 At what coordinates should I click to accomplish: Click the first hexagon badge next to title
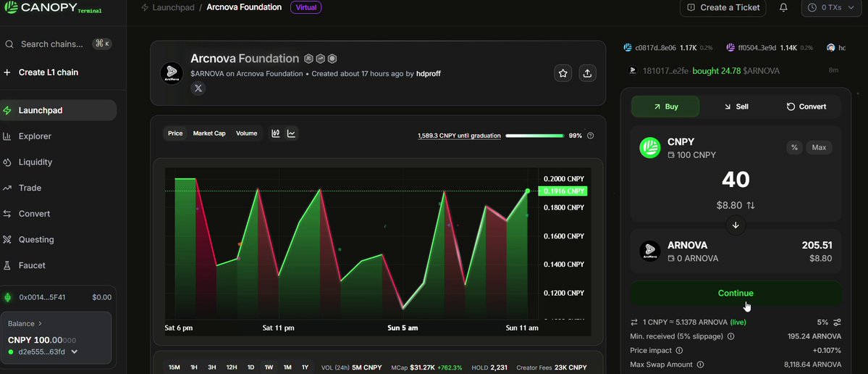(309, 59)
